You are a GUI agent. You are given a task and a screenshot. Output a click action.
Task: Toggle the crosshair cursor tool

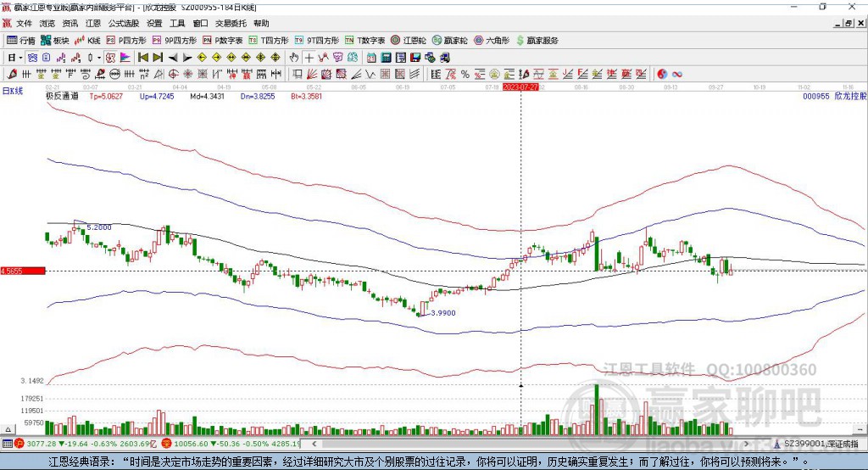click(x=309, y=58)
